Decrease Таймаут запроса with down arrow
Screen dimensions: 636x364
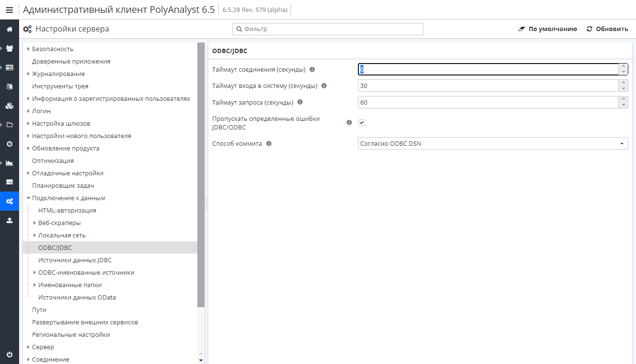tap(623, 105)
